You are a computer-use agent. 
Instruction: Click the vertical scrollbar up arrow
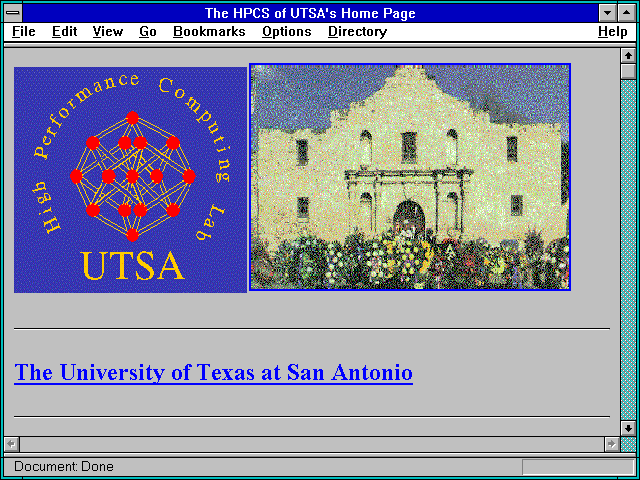[x=628, y=56]
